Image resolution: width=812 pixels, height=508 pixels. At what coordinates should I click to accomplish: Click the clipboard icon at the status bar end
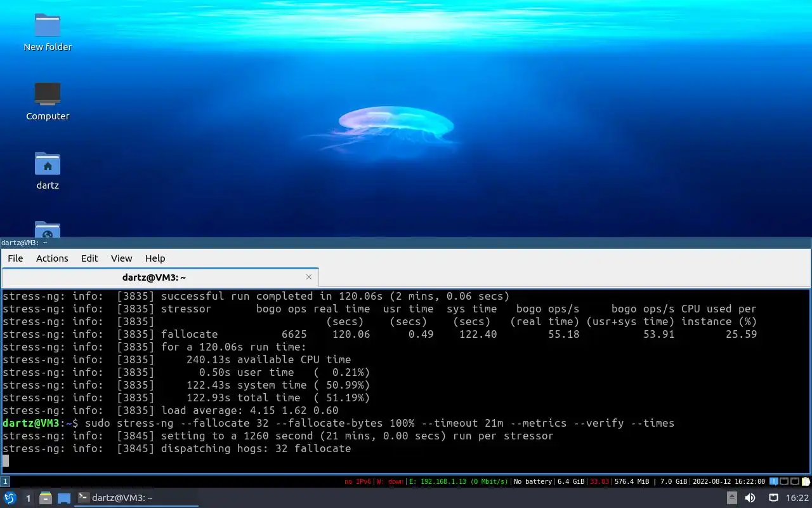(x=806, y=481)
